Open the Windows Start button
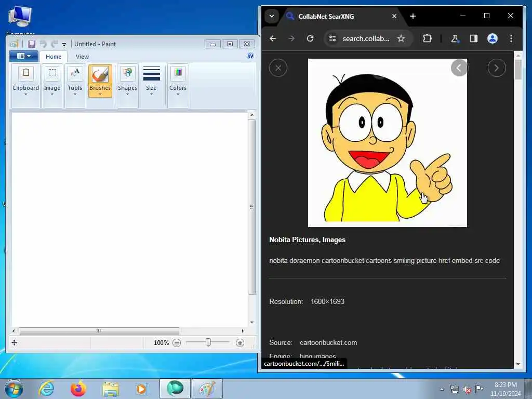The width and height of the screenshot is (532, 399). (14, 389)
